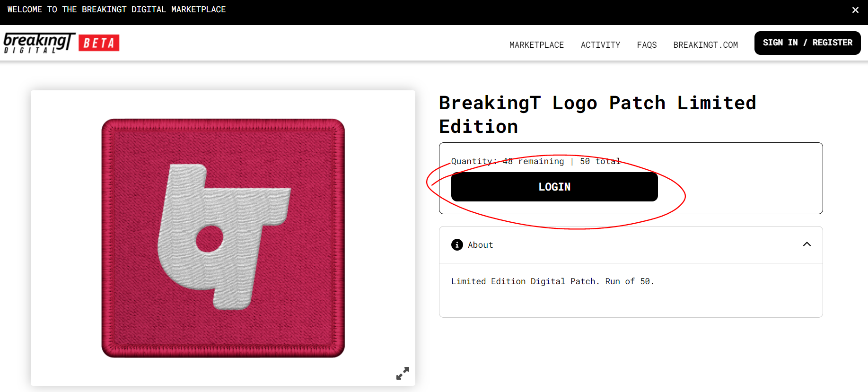Collapse the About section chevron
The width and height of the screenshot is (868, 392).
[807, 244]
